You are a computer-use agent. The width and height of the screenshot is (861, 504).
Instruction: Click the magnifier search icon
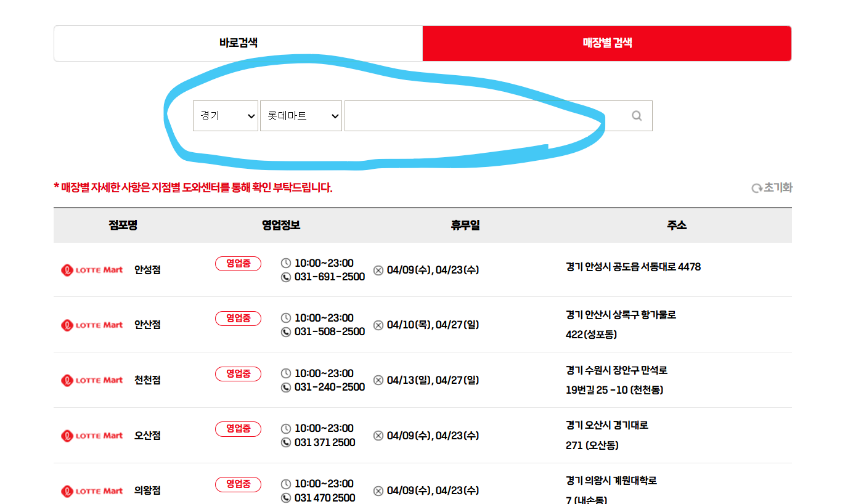coord(637,116)
